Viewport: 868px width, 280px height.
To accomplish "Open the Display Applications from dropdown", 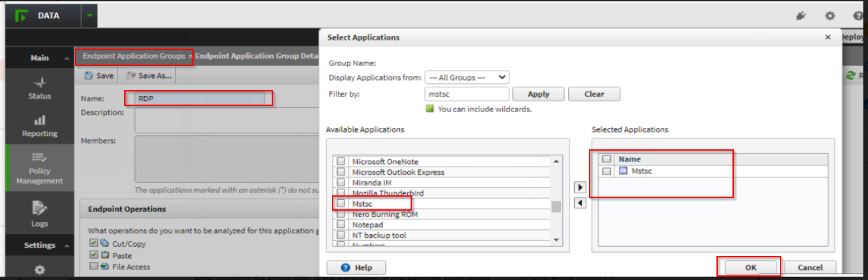I will 467,77.
